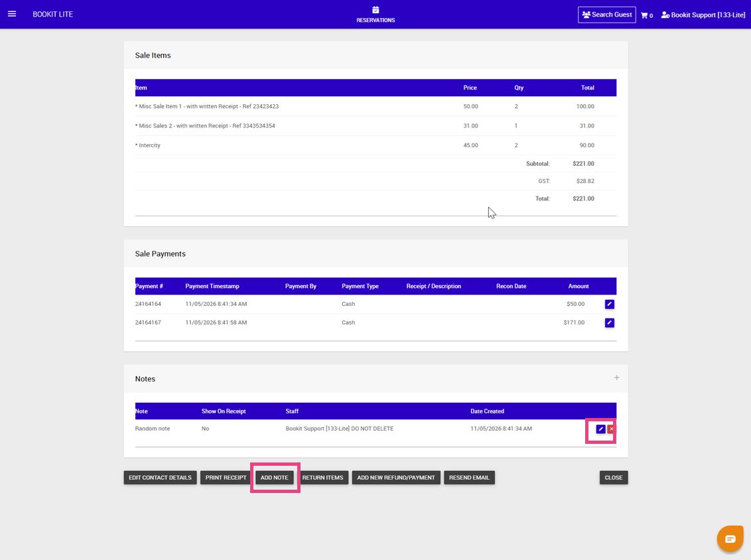Open the shopping cart
The height and width of the screenshot is (560, 751).
click(x=647, y=15)
